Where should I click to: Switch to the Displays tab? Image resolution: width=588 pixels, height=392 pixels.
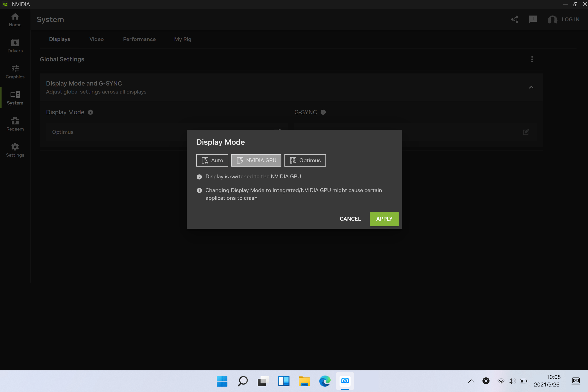coord(59,39)
